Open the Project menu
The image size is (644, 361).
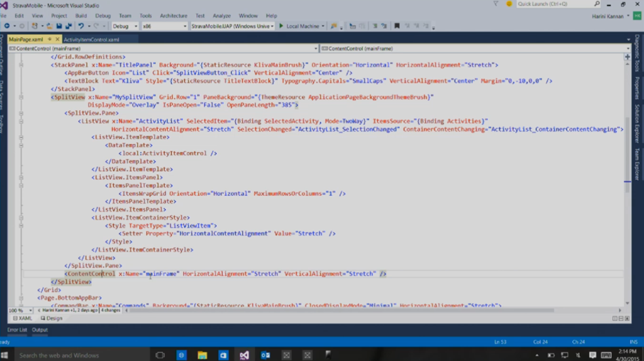coord(58,16)
